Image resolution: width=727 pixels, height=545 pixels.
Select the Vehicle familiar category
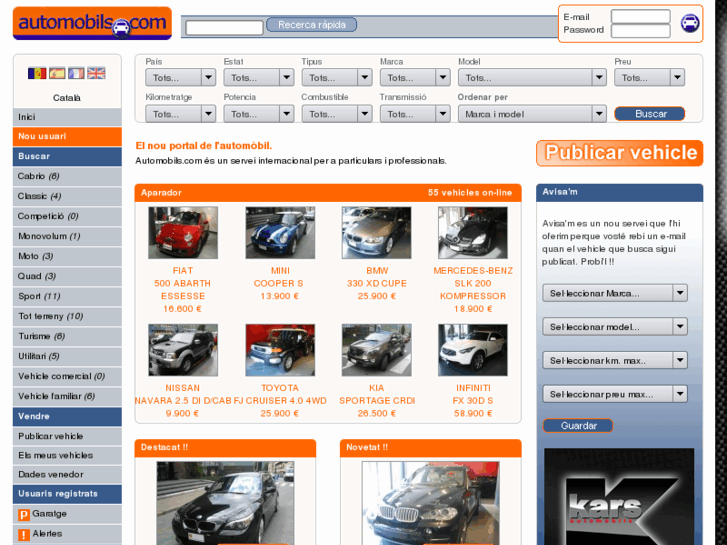(67, 396)
